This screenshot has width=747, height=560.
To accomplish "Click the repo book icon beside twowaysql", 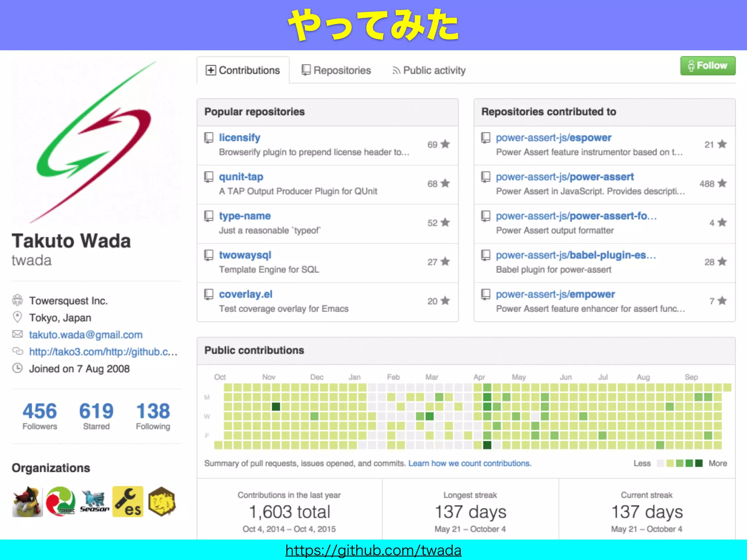I will [209, 255].
